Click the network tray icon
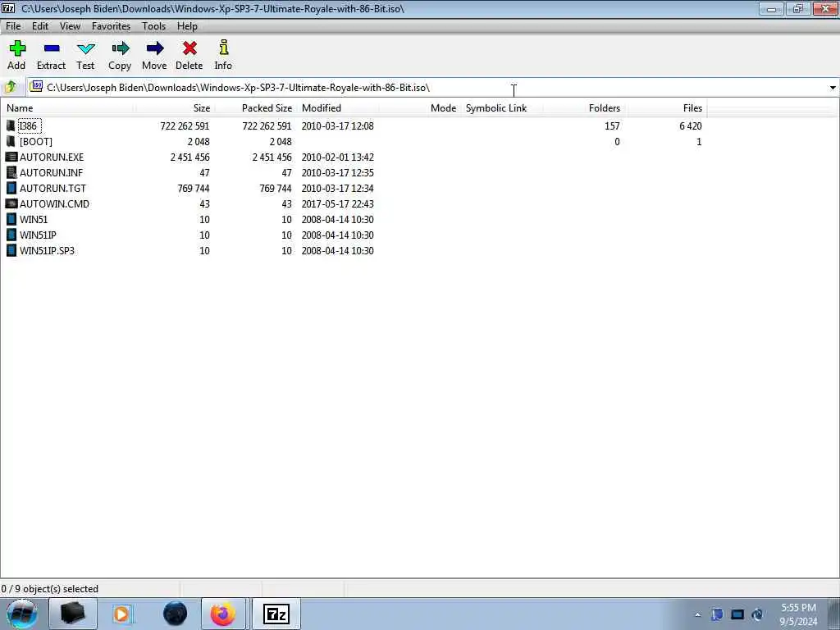This screenshot has height=630, width=840. (737, 614)
